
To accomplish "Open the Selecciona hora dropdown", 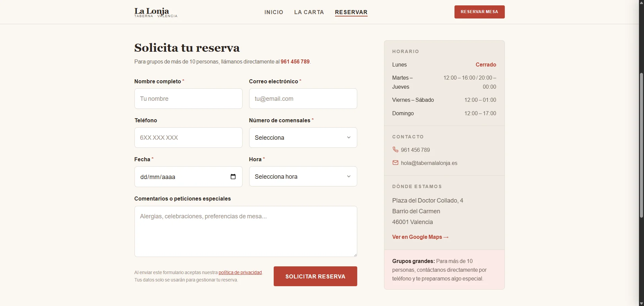I will (303, 176).
